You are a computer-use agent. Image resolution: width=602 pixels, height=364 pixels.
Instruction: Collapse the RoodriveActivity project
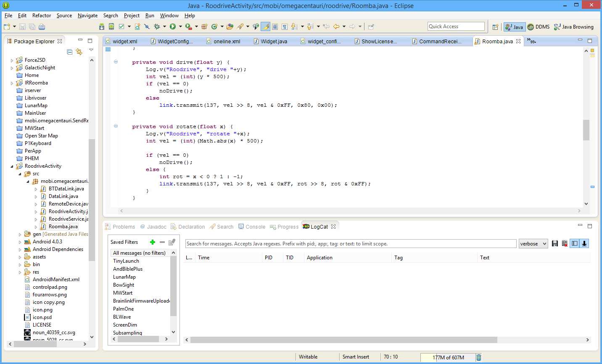point(12,166)
